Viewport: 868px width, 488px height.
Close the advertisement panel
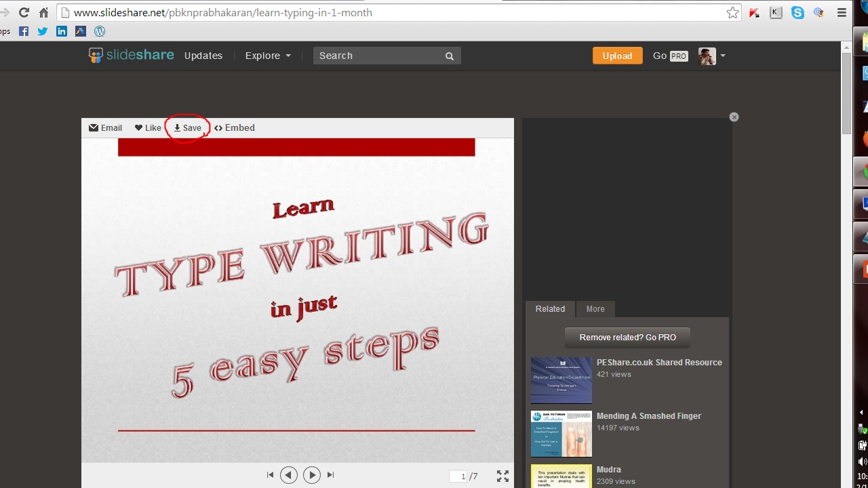[734, 117]
